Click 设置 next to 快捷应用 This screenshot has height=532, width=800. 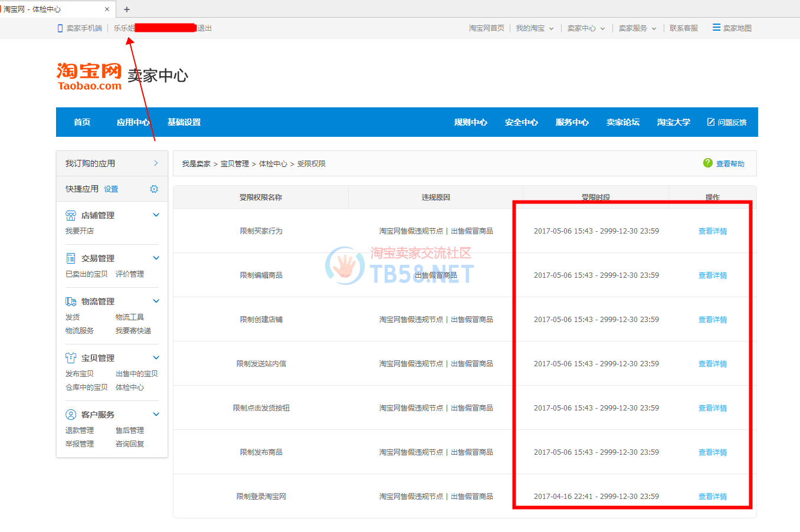[111, 189]
